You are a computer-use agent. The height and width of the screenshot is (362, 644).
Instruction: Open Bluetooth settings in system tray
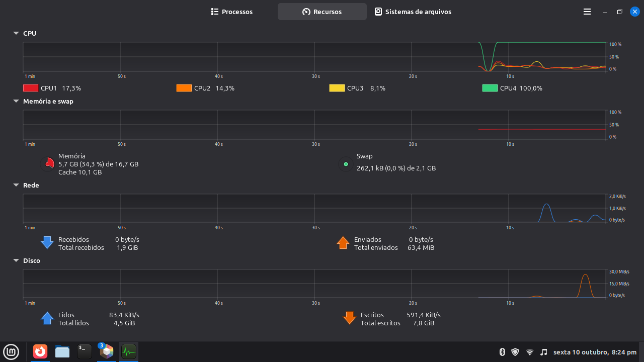[502, 352]
